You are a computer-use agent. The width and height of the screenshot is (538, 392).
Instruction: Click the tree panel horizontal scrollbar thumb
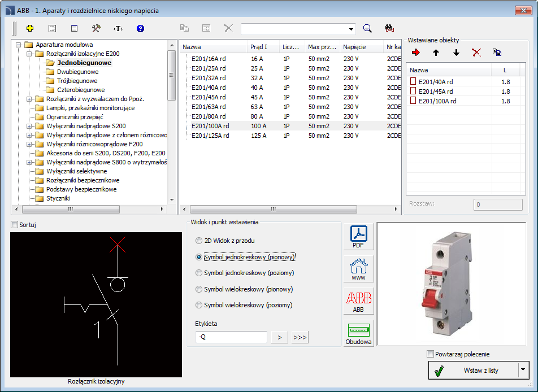coord(71,209)
